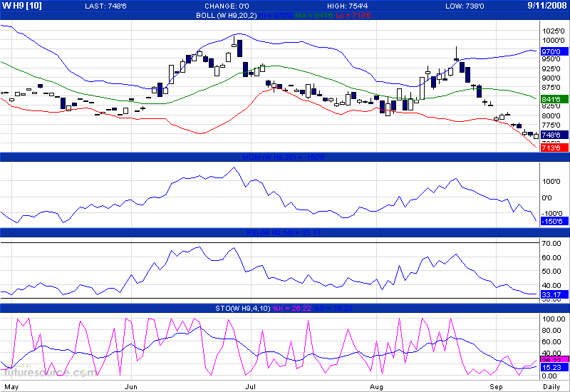Click the 40.00 RSI axis label
Viewport: 570px width, 392px height.
(x=551, y=286)
